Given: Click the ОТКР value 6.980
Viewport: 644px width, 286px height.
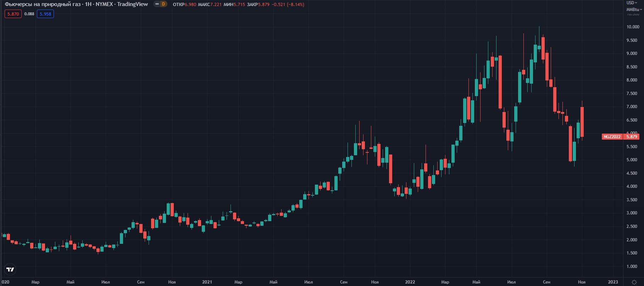Looking at the screenshot, I should pyautogui.click(x=191, y=5).
